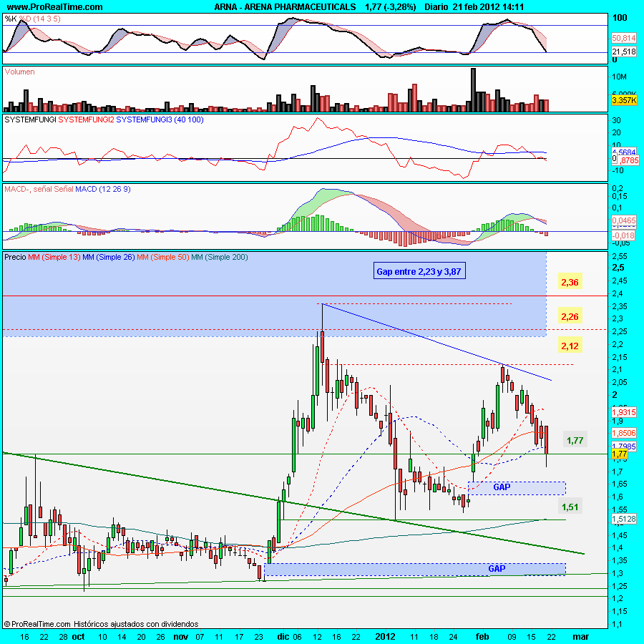Click the 'mar' month label on time axis
Screen dimensions: 644x644
(580, 637)
